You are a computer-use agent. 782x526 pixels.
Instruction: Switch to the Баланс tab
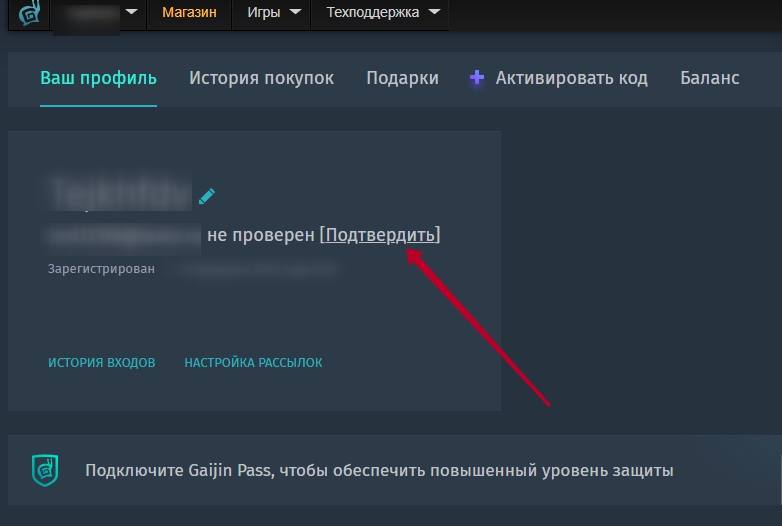click(x=709, y=78)
